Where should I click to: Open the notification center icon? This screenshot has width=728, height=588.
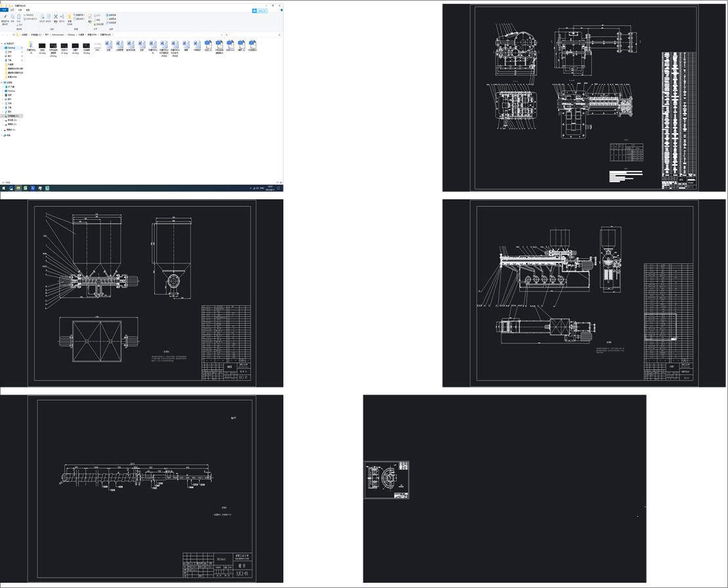pos(279,188)
